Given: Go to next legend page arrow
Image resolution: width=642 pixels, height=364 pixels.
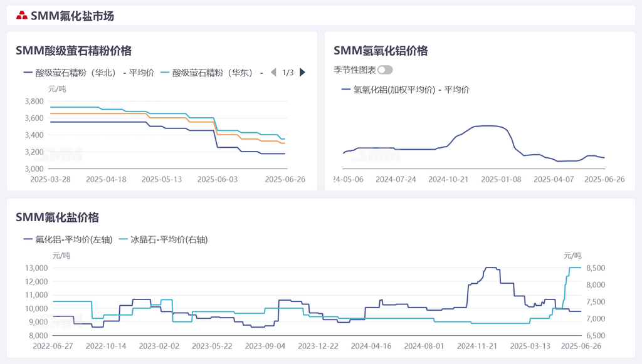Looking at the screenshot, I should [x=303, y=73].
